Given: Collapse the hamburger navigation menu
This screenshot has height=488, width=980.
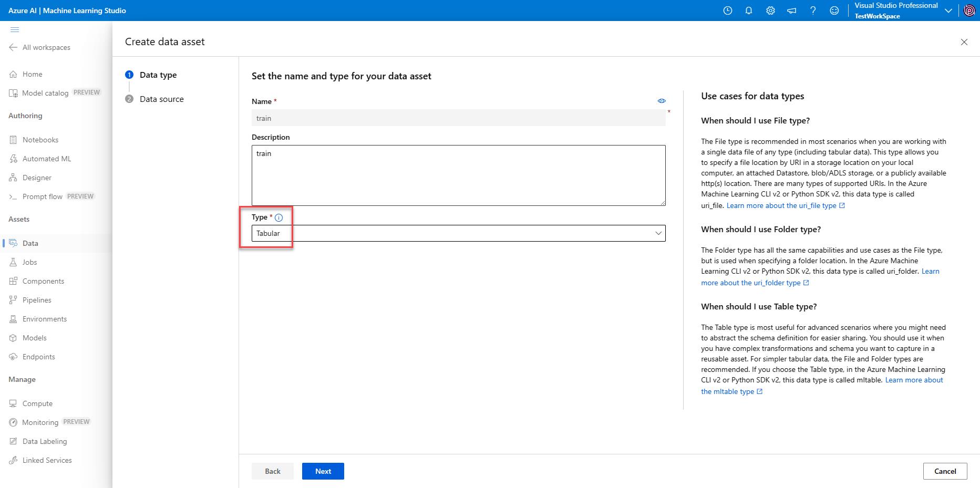Looking at the screenshot, I should (15, 29).
